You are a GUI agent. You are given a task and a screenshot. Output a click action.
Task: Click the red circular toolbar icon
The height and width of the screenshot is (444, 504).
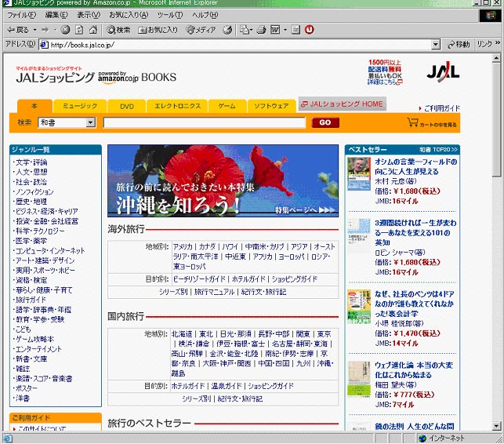(309, 30)
